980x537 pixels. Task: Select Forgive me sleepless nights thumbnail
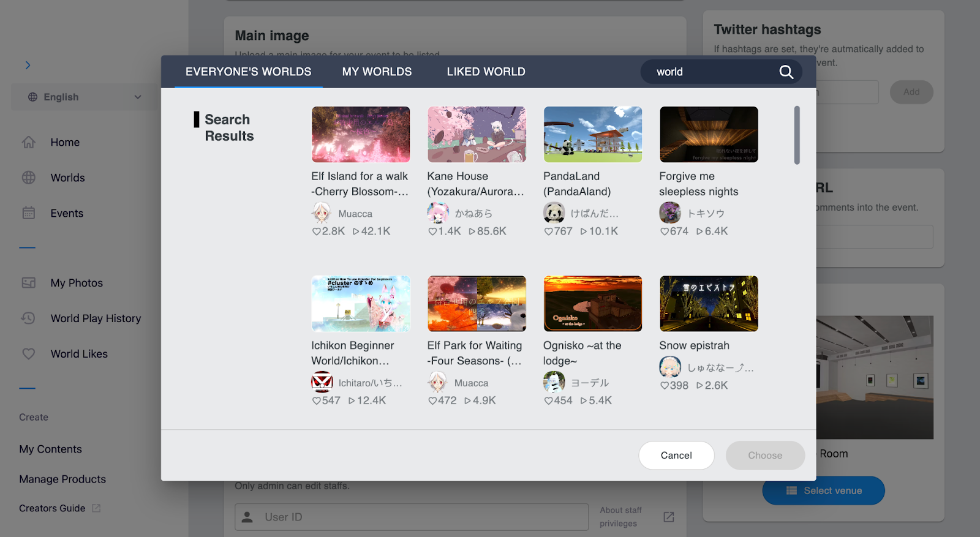[x=709, y=135]
